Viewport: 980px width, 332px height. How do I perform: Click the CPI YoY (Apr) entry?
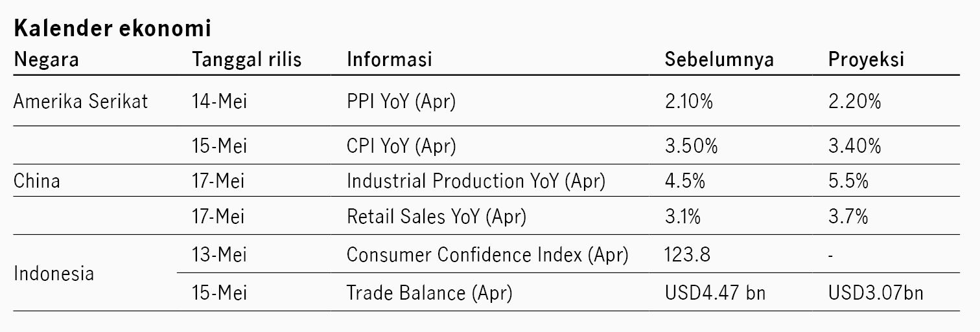pos(401,146)
